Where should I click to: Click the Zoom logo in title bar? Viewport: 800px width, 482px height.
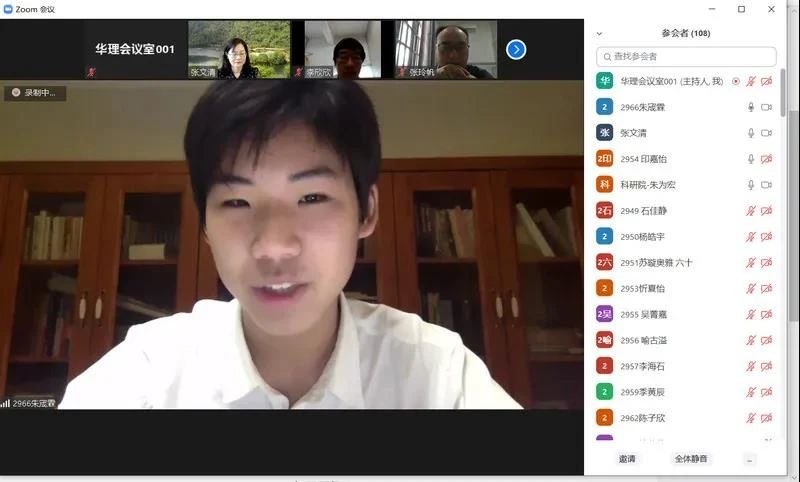point(8,9)
